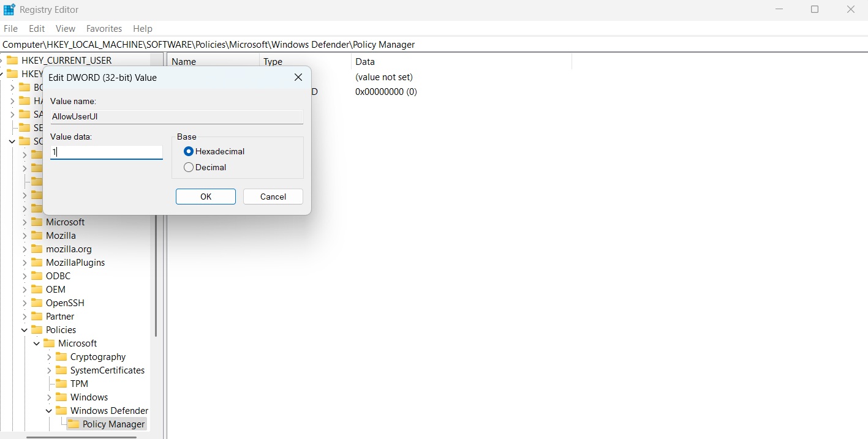
Task: Expand the SystemCertificates key
Action: pyautogui.click(x=49, y=370)
